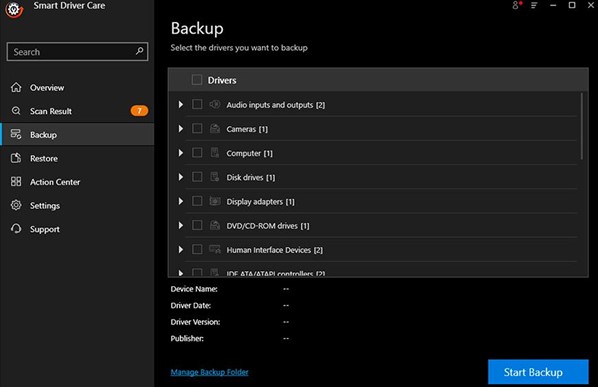The image size is (598, 387).
Task: Click the Start Backup button
Action: pos(538,372)
